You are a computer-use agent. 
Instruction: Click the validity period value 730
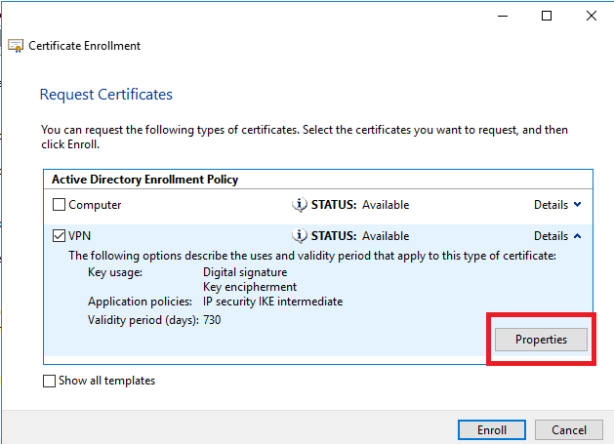pos(212,320)
